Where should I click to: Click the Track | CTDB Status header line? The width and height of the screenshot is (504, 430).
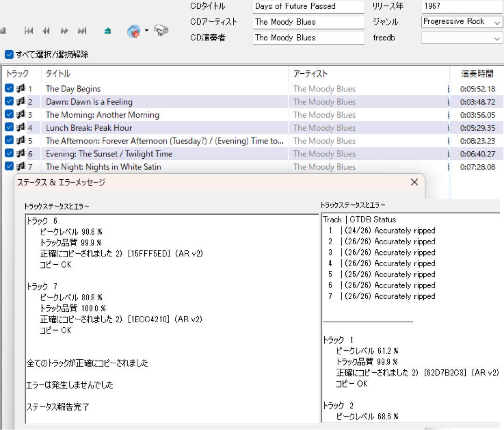[x=359, y=219]
